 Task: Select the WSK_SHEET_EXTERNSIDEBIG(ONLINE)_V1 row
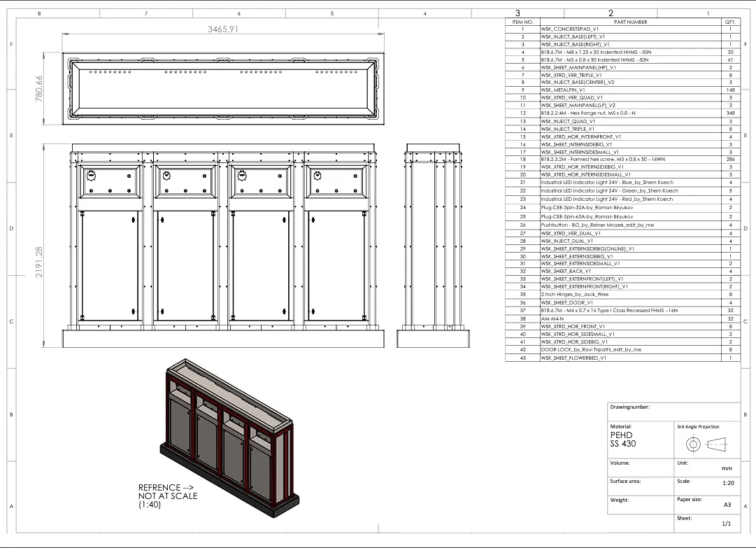[x=622, y=249]
